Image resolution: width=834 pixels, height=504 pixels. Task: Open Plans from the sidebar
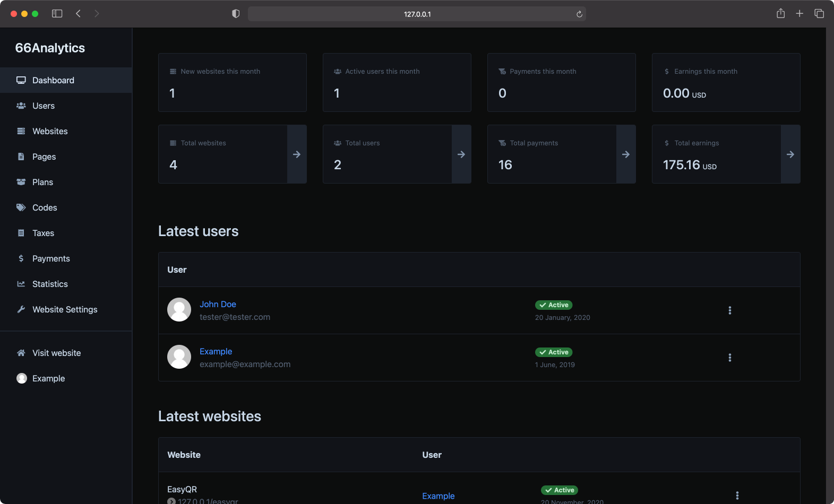click(66, 182)
